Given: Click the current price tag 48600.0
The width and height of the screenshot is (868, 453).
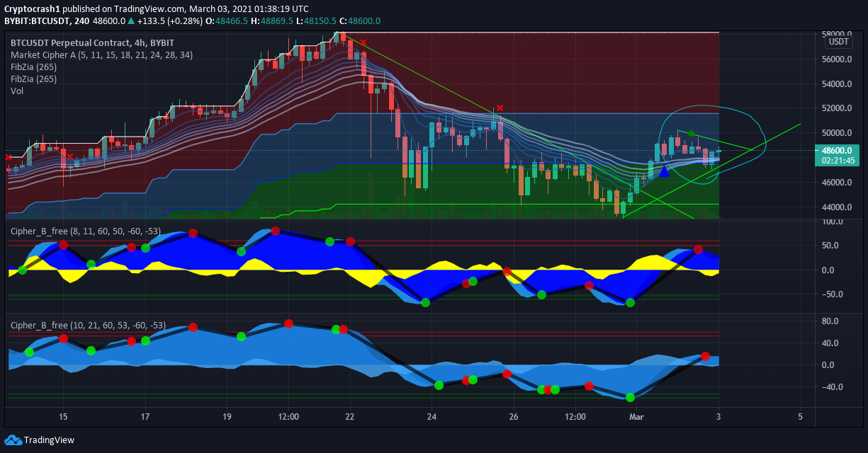Looking at the screenshot, I should [837, 151].
